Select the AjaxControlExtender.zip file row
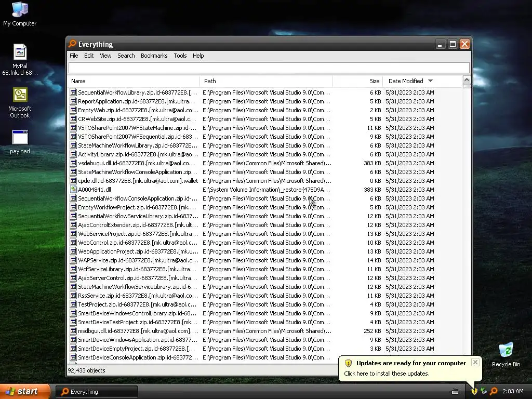Viewport: 532px width, 399px height. 265,225
